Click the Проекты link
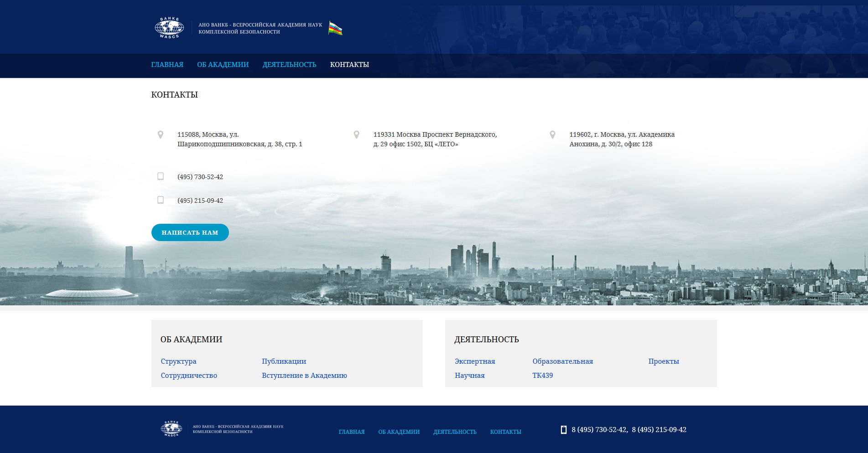 (664, 361)
